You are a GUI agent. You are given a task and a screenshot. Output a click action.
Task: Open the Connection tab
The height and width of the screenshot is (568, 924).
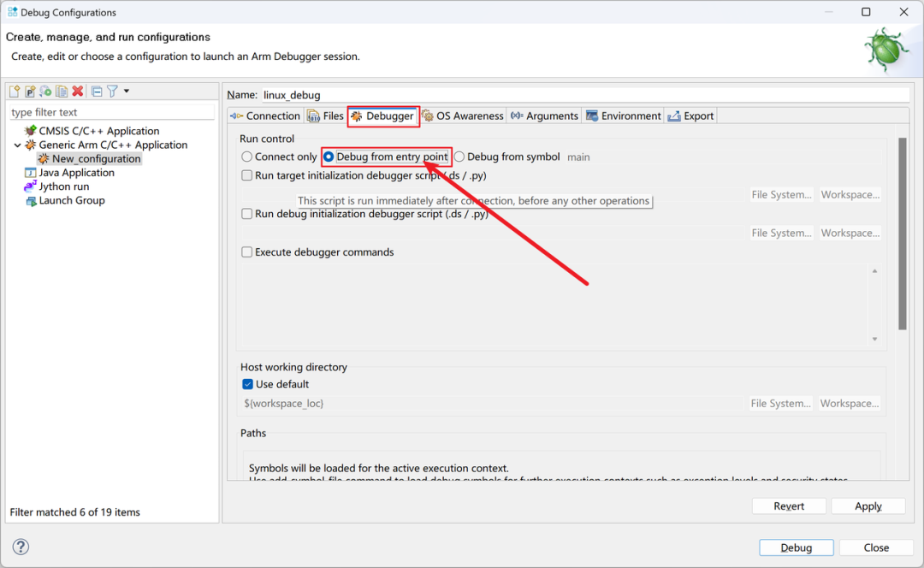coord(265,116)
